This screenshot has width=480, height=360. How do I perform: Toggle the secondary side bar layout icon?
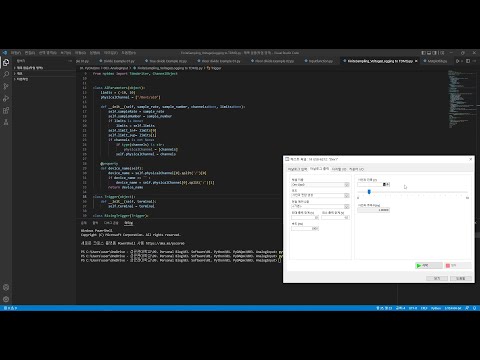[435, 53]
